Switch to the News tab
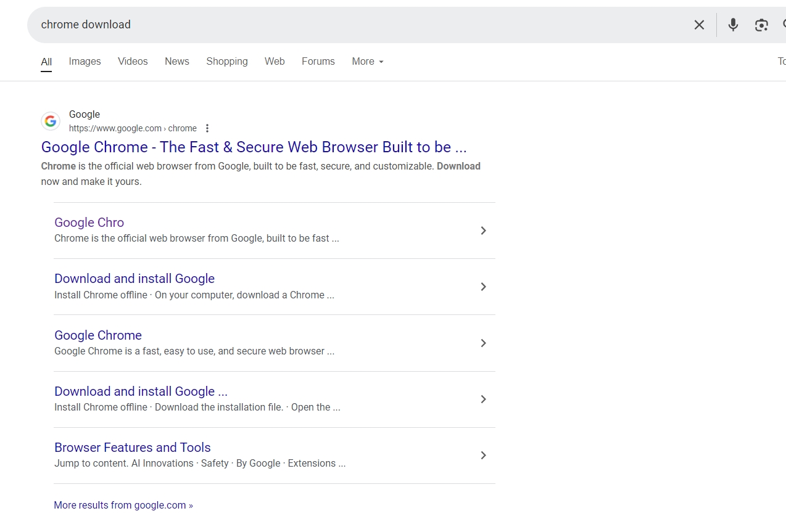The height and width of the screenshot is (532, 786). (x=177, y=62)
